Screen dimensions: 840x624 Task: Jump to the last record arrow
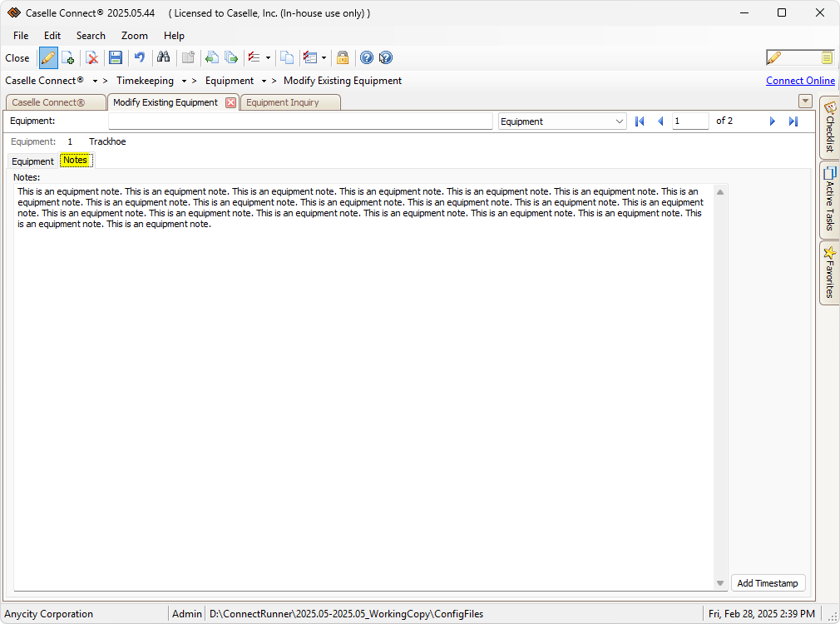793,121
